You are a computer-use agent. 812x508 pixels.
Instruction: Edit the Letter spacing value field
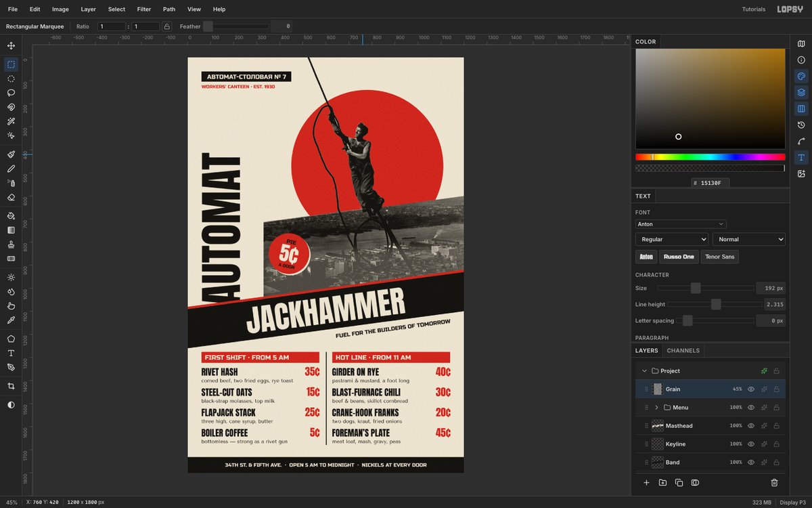[x=771, y=320]
